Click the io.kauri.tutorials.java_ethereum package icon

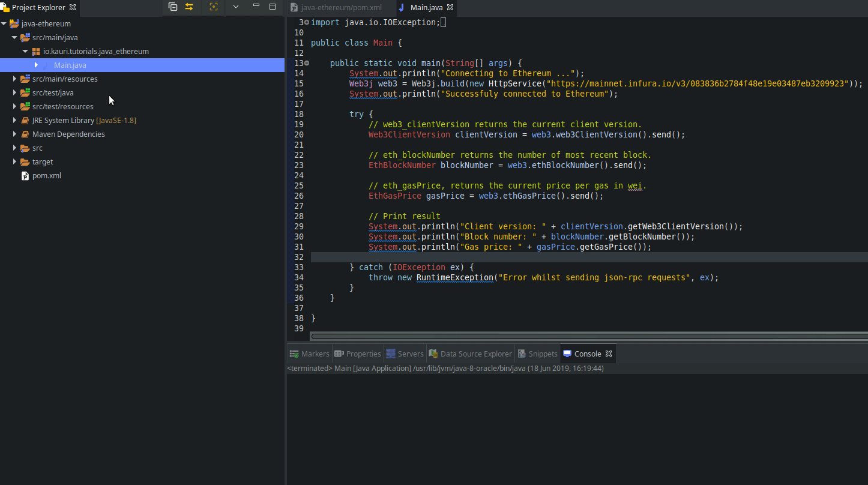click(36, 52)
